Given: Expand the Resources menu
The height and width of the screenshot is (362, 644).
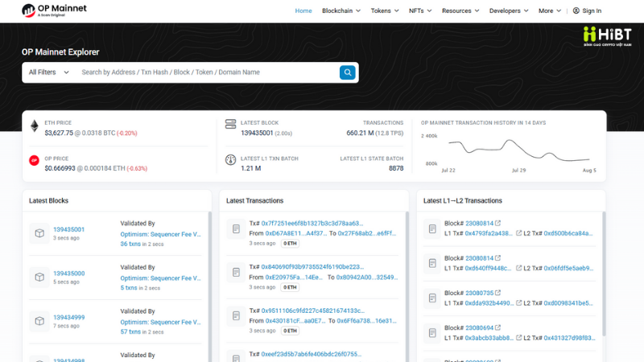Looking at the screenshot, I should click(460, 10).
